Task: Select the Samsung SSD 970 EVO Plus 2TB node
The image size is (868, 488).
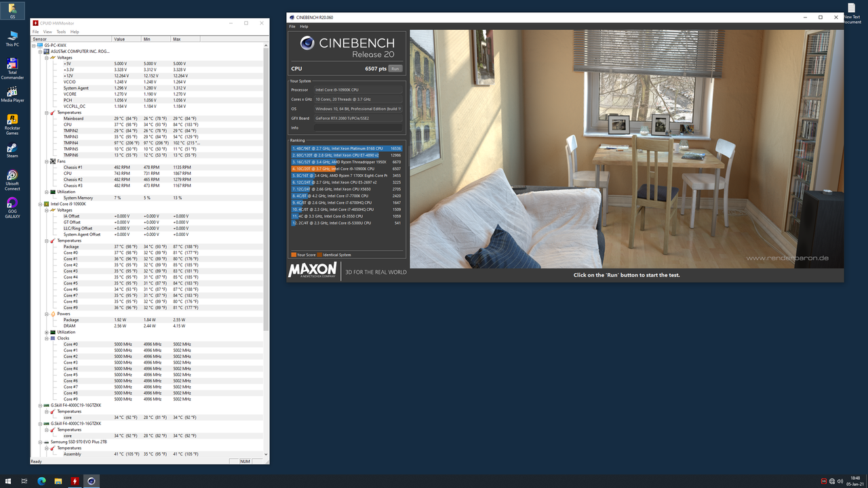Action: coord(79,442)
